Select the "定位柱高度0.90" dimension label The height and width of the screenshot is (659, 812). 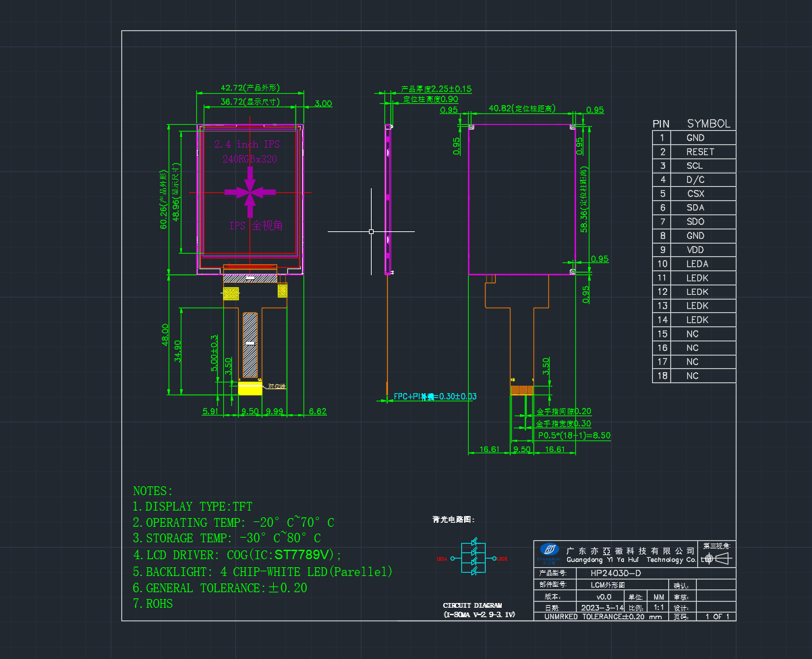[x=430, y=99]
